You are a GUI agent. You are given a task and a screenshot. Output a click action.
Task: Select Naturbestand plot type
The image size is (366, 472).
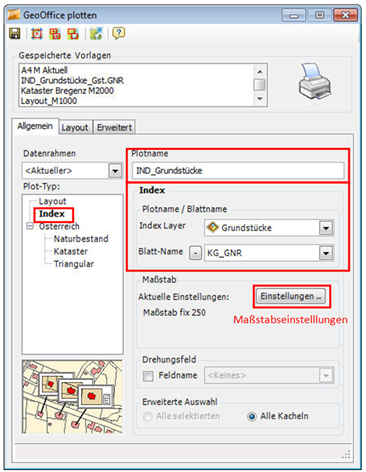(x=81, y=239)
